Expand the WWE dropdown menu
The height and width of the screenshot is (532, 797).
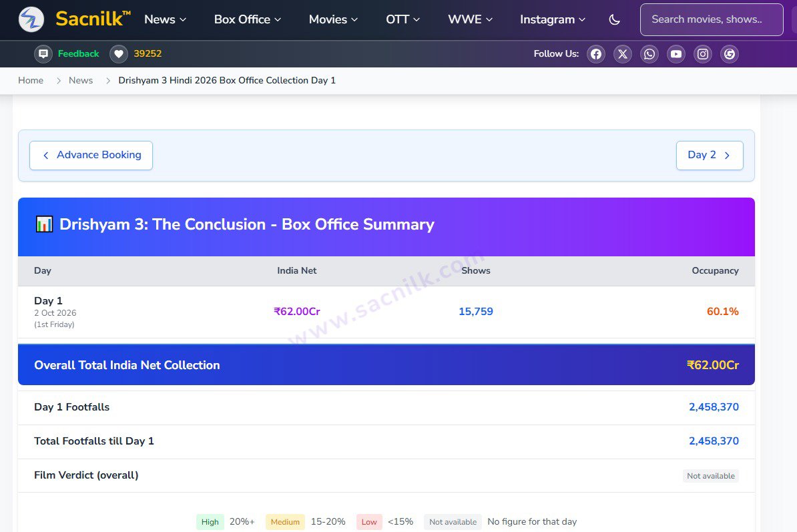pyautogui.click(x=470, y=19)
